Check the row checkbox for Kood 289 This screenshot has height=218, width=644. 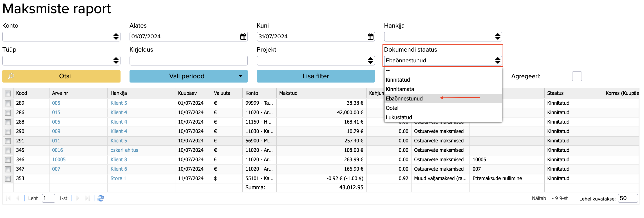[8, 103]
